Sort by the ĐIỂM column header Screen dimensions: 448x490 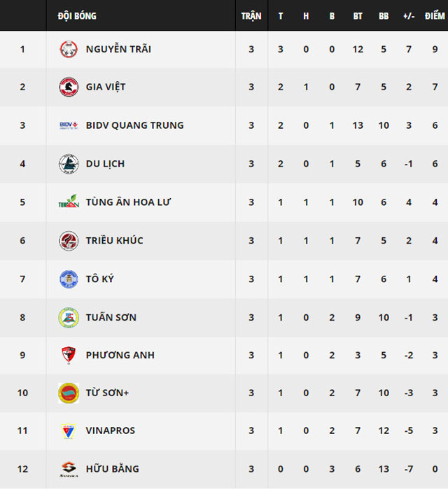(435, 15)
